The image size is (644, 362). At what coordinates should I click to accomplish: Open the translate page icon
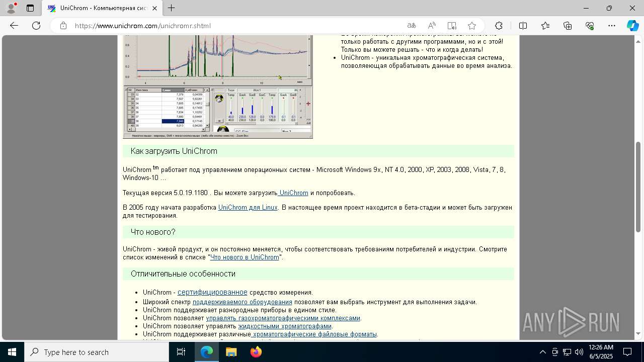(412, 26)
